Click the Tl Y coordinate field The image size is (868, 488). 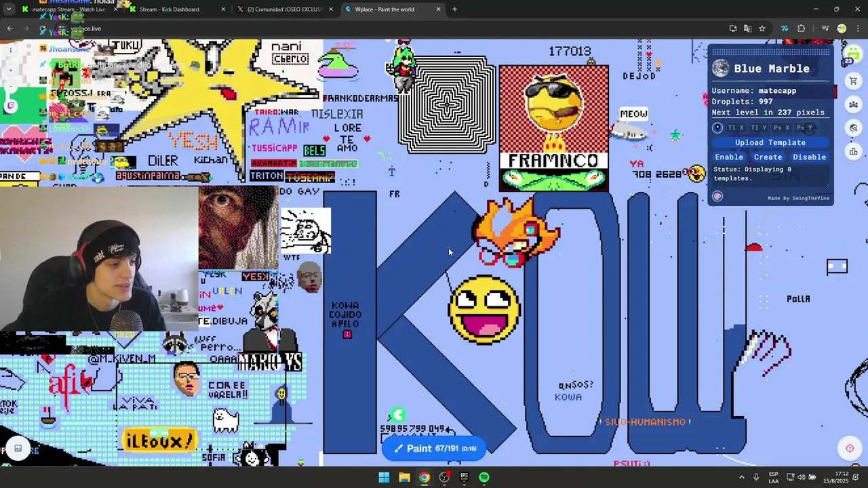point(759,127)
